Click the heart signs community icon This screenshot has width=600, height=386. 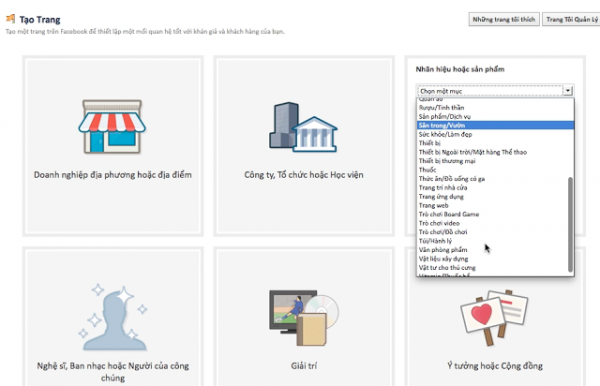(x=494, y=318)
